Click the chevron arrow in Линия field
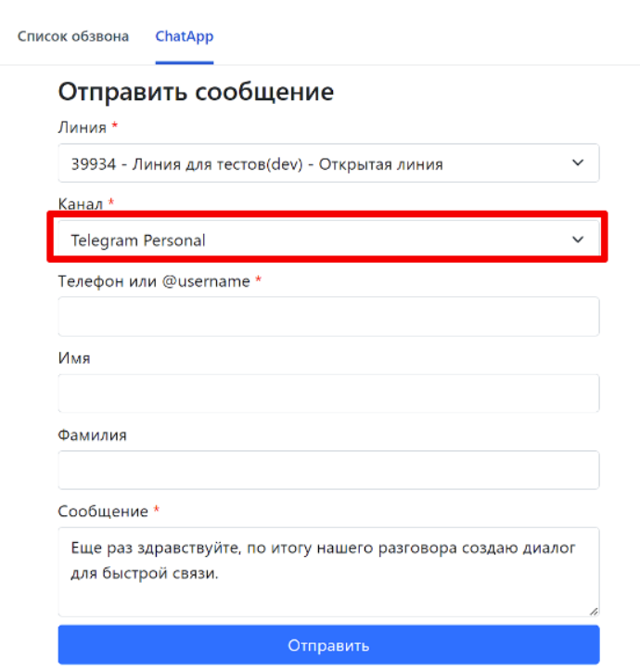The height and width of the screenshot is (672, 640). [578, 163]
